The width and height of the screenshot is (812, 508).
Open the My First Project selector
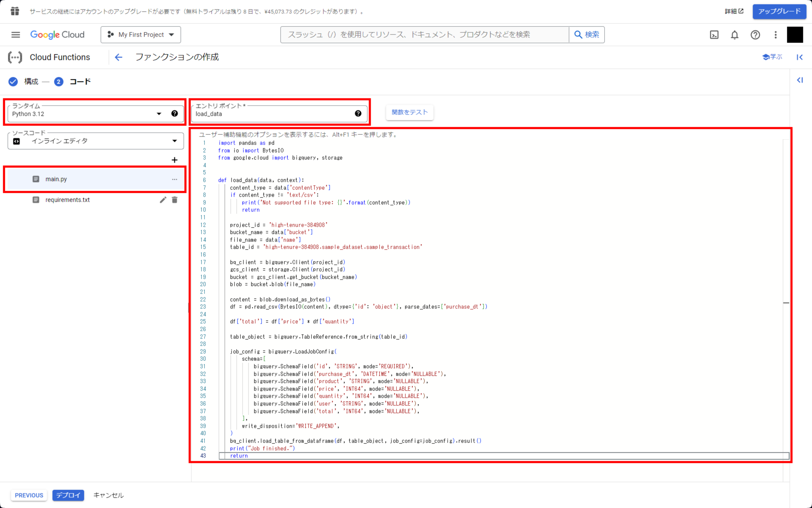coord(140,35)
